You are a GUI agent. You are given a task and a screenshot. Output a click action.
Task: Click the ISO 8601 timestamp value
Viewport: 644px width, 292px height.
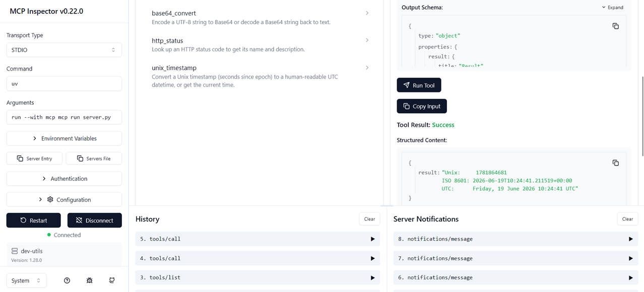point(522,181)
